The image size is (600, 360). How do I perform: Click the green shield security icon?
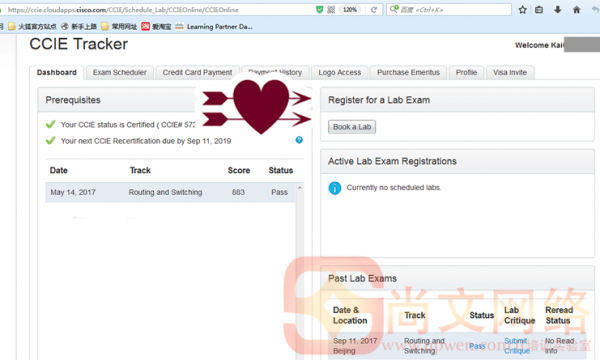(x=320, y=10)
